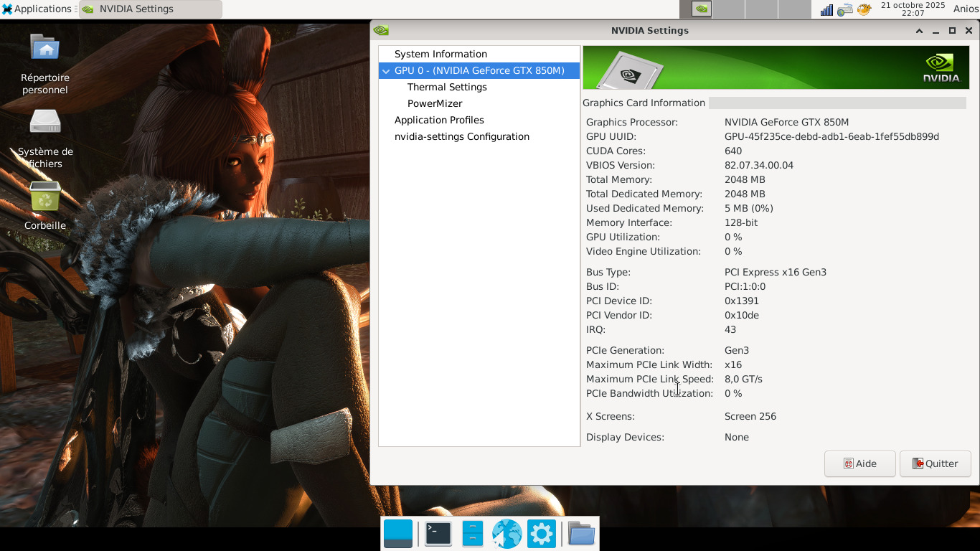The image size is (980, 551).
Task: Click the Display Devices value None
Action: coord(737,437)
